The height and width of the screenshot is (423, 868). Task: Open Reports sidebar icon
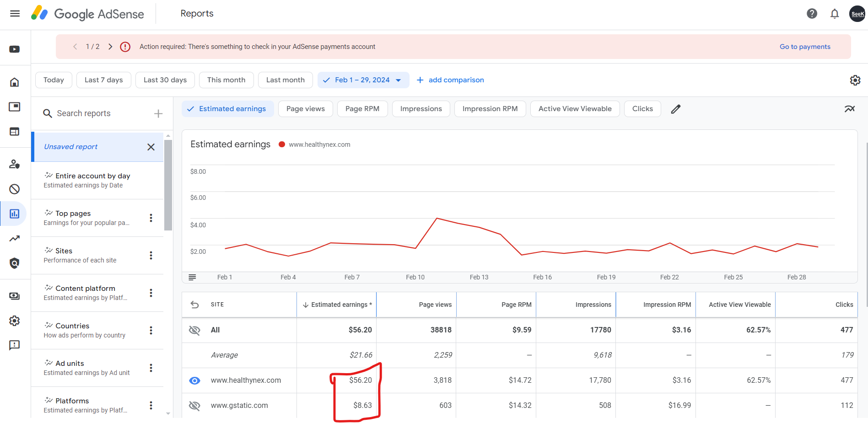[x=15, y=214]
